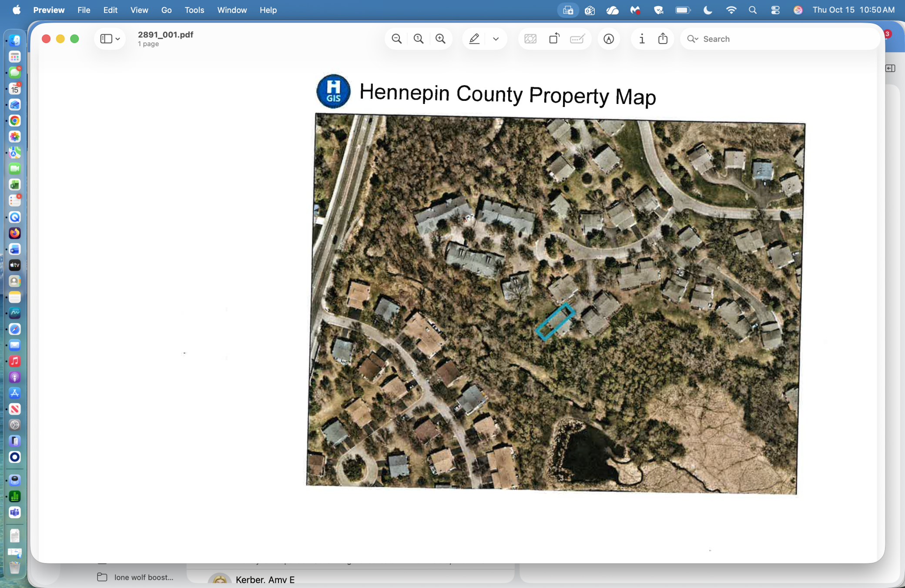
Task: Open Control Center toggles in menu bar
Action: coord(775,10)
